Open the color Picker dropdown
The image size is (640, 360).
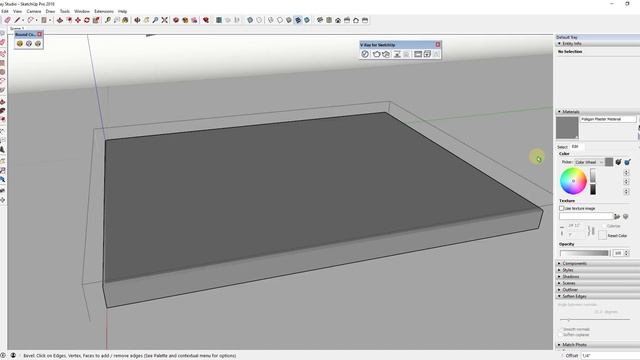click(589, 162)
